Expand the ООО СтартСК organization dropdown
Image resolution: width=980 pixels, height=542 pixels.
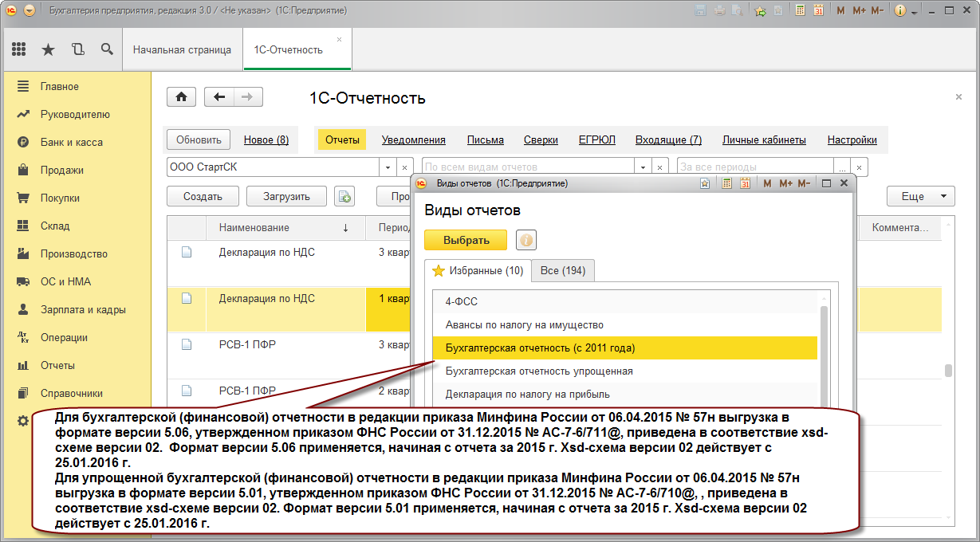pos(388,167)
